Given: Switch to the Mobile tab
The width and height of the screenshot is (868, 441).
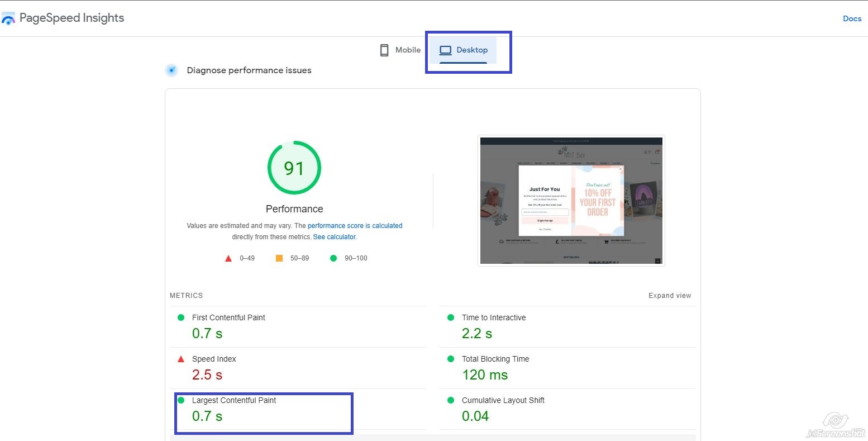Looking at the screenshot, I should pos(400,50).
